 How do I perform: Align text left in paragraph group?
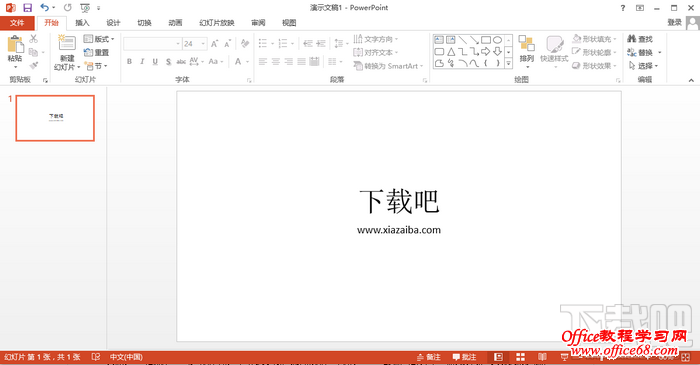coord(263,62)
